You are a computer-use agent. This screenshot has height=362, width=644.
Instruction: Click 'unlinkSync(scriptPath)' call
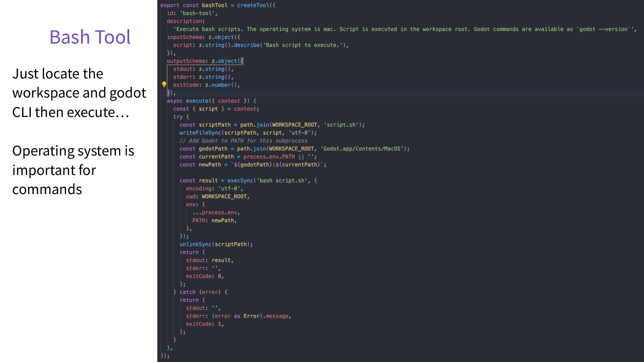pos(216,244)
